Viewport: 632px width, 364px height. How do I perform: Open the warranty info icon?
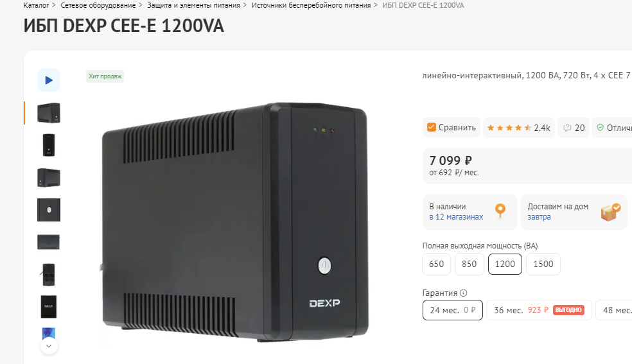point(464,293)
